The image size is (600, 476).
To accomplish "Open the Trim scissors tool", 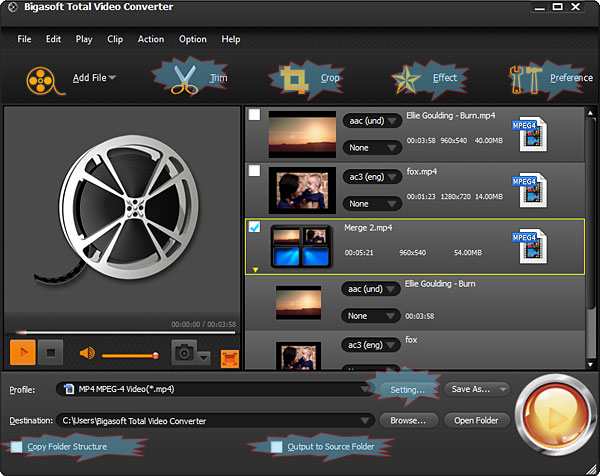I will tap(184, 80).
